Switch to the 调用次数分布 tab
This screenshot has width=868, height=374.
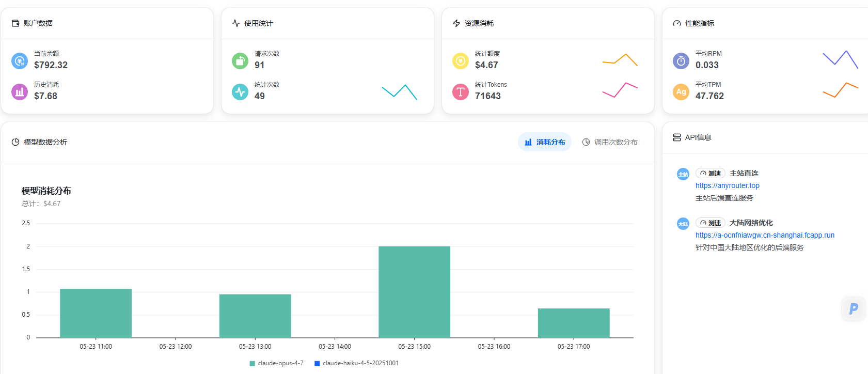pos(610,142)
